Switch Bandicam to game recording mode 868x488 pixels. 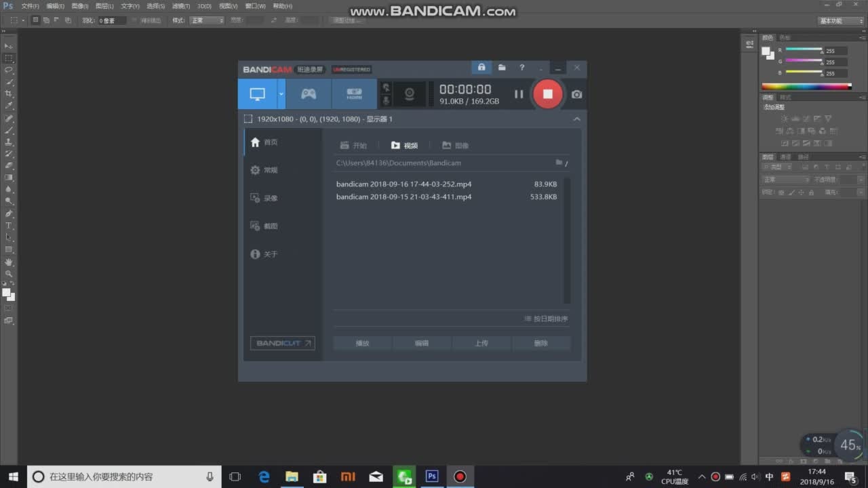309,94
